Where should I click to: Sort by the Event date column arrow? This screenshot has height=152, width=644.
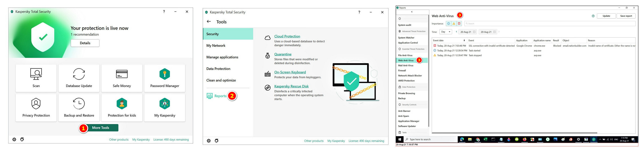click(x=464, y=40)
